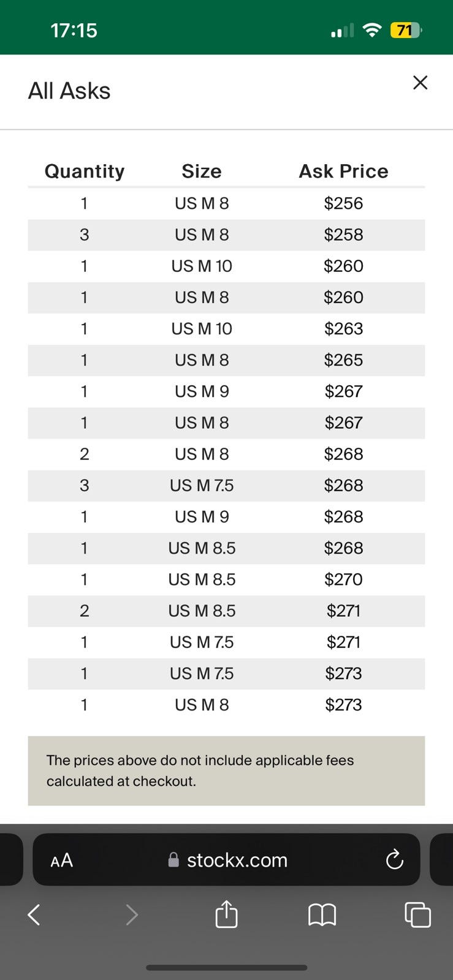Reload the stockx.com page
This screenshot has width=453, height=980.
coord(394,859)
